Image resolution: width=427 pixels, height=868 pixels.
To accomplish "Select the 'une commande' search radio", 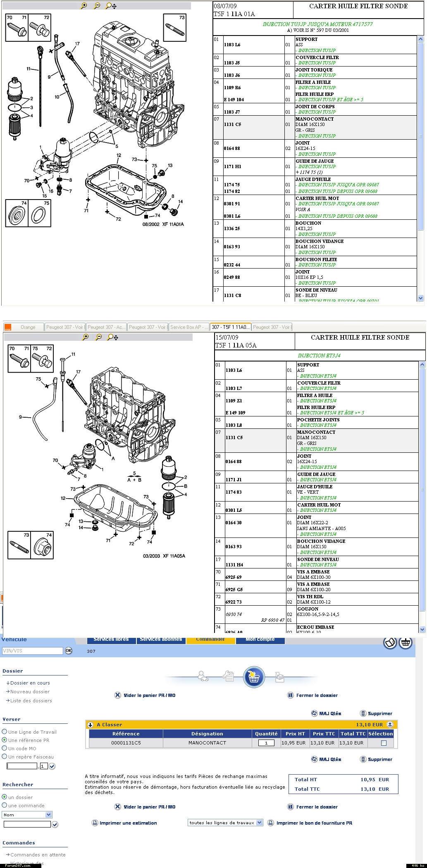I will (5, 805).
